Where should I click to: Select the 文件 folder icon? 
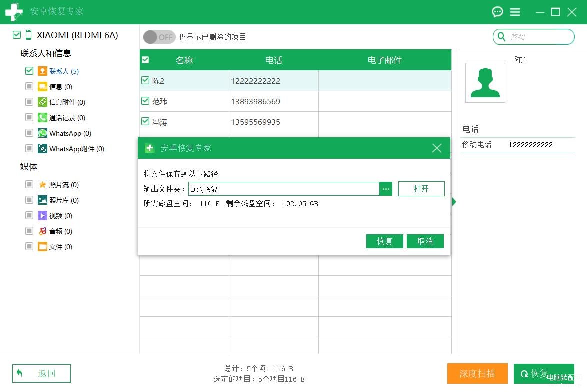[x=42, y=246]
